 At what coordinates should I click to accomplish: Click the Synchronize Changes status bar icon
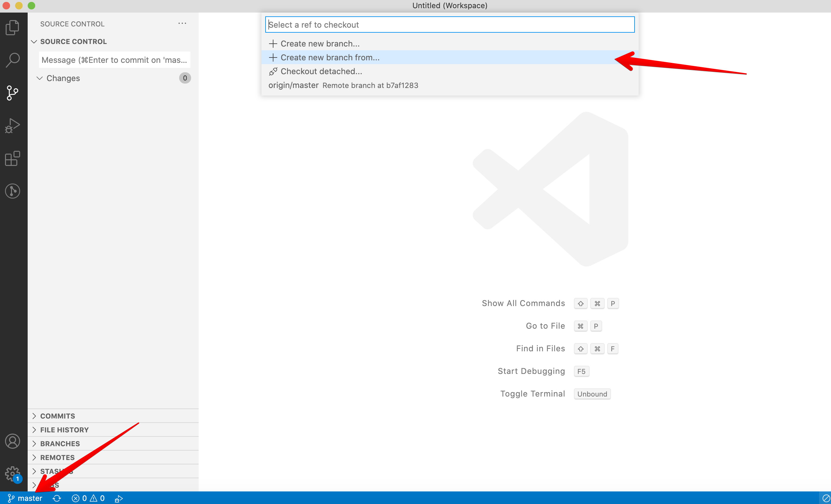(57, 498)
